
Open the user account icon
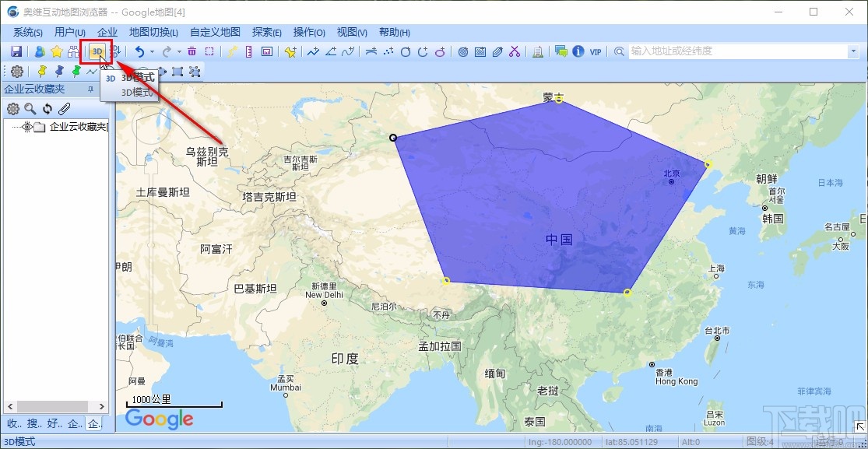coord(40,51)
